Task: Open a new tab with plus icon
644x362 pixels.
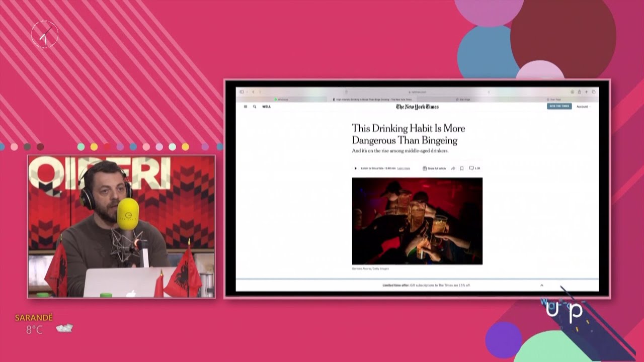Action: point(587,92)
